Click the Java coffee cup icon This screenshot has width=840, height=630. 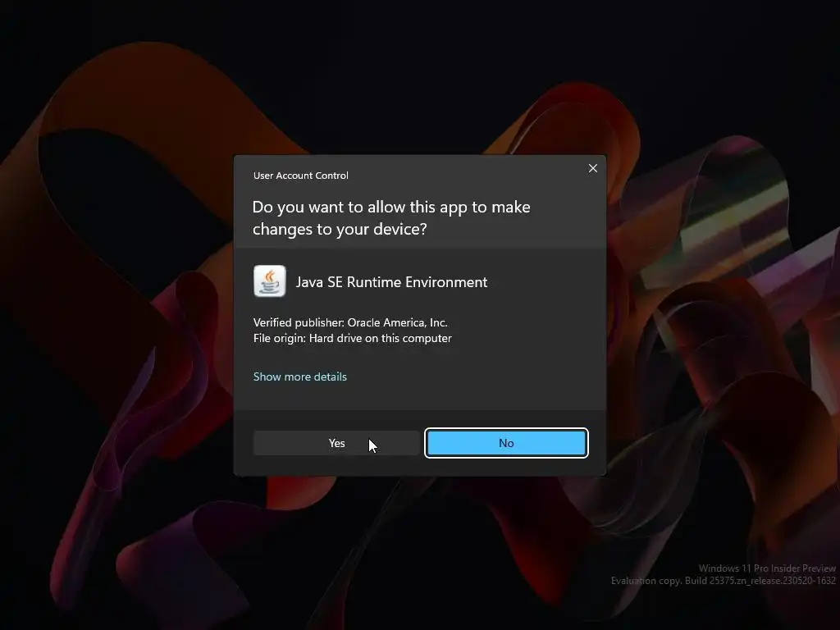(269, 281)
